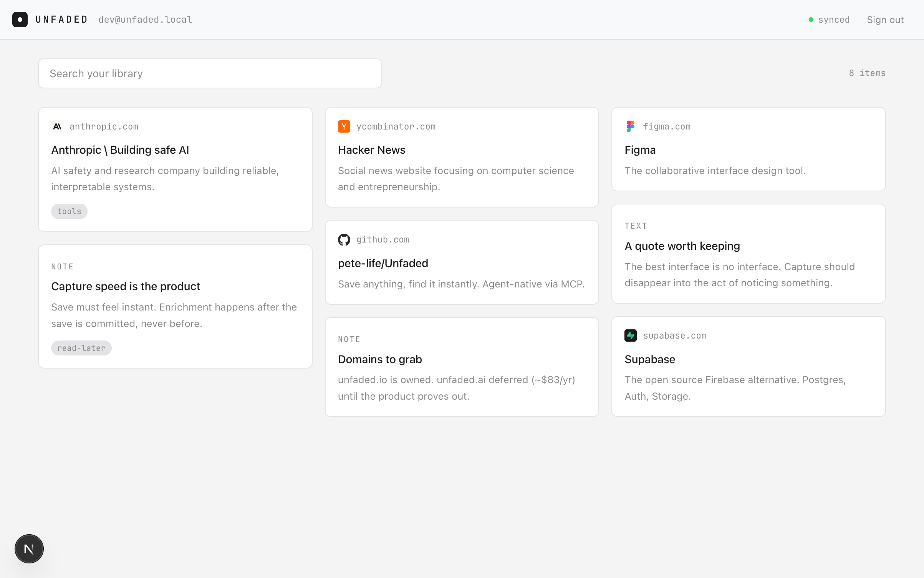Click the anthropic.com domain label
The height and width of the screenshot is (578, 924).
tap(104, 126)
